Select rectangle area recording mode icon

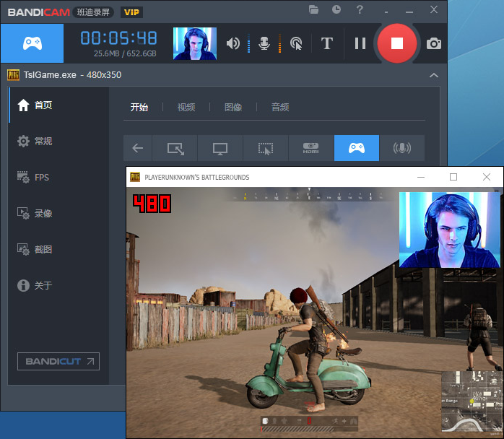tap(175, 148)
